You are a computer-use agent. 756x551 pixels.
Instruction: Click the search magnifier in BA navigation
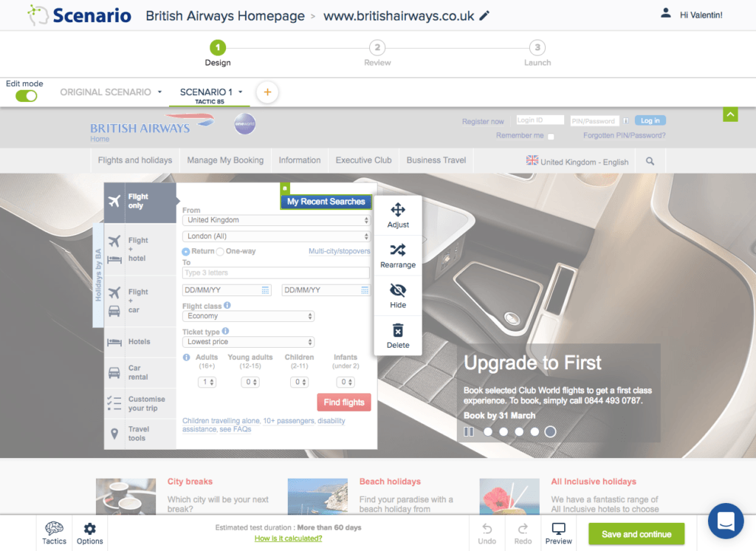click(x=650, y=161)
